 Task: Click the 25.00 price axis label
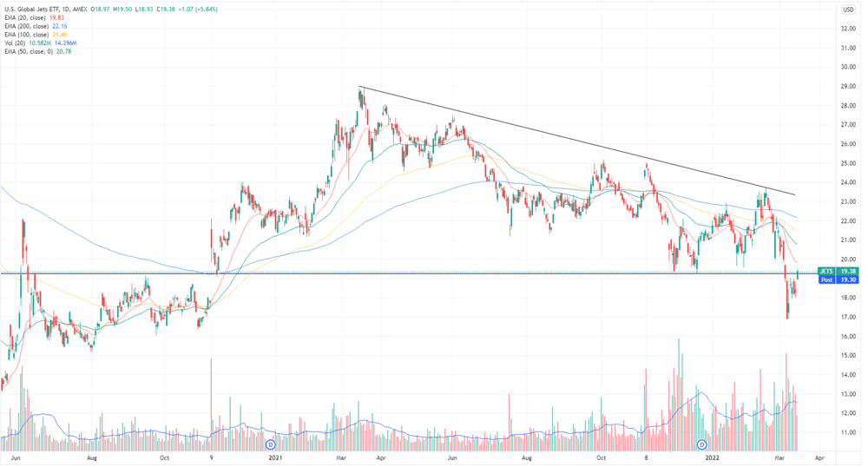coord(848,163)
